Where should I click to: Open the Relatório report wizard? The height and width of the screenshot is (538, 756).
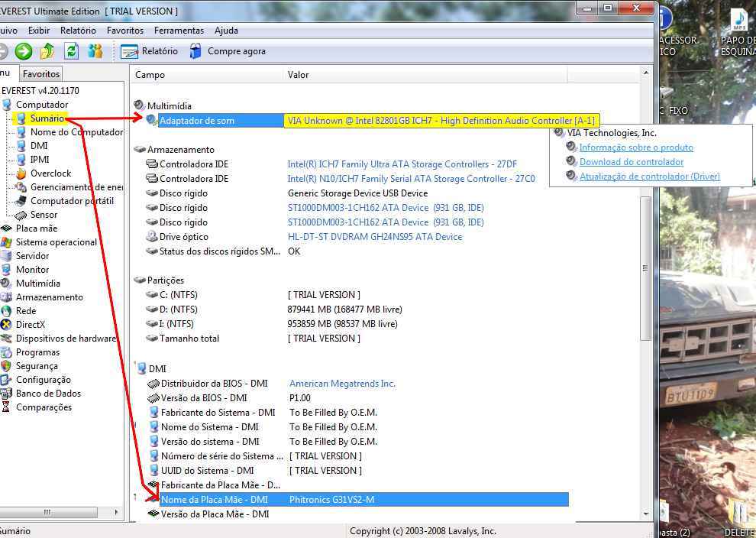[150, 51]
